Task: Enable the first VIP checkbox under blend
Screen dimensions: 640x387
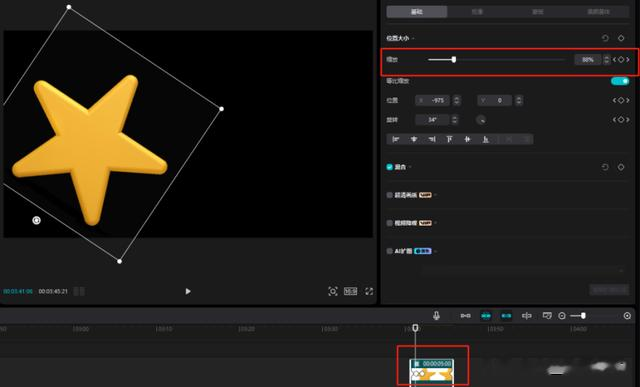Action: tap(389, 195)
